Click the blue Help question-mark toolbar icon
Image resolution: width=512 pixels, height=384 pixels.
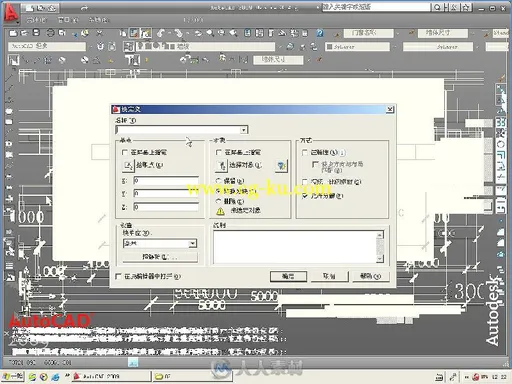[x=320, y=33]
